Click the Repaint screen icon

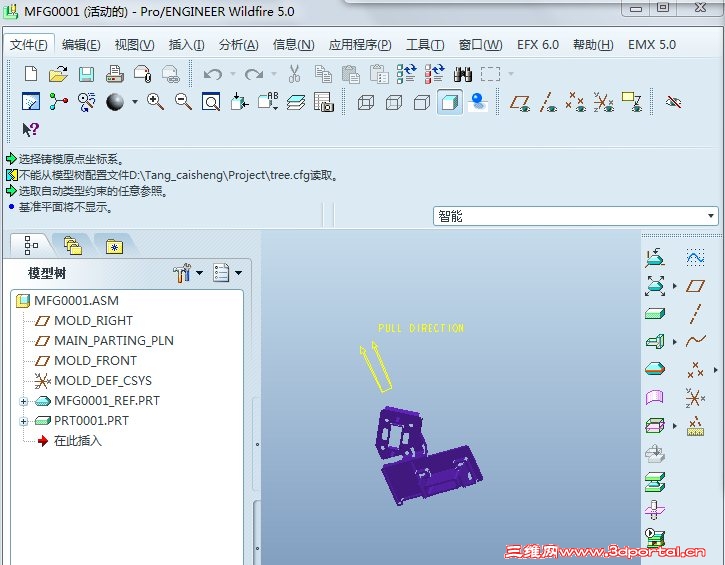click(31, 101)
